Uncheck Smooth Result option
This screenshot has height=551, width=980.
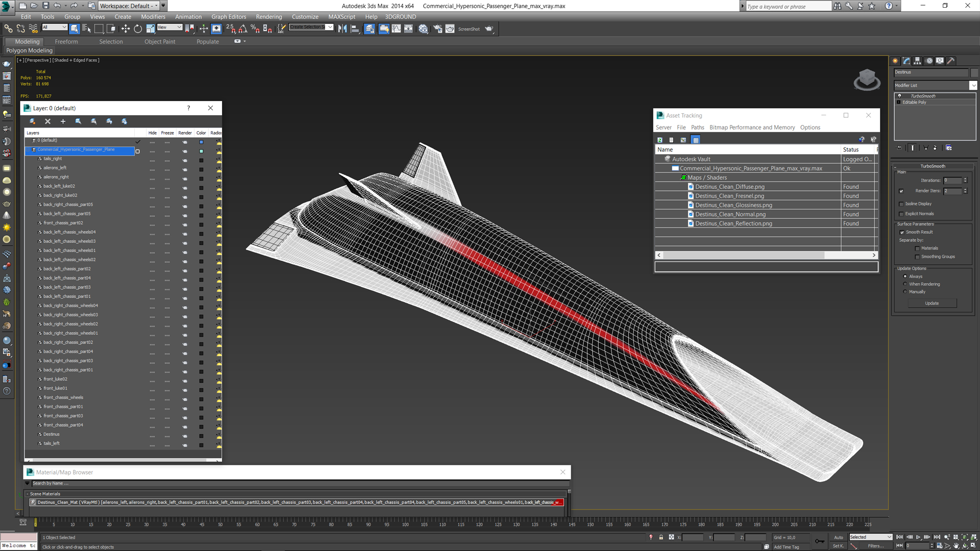902,232
